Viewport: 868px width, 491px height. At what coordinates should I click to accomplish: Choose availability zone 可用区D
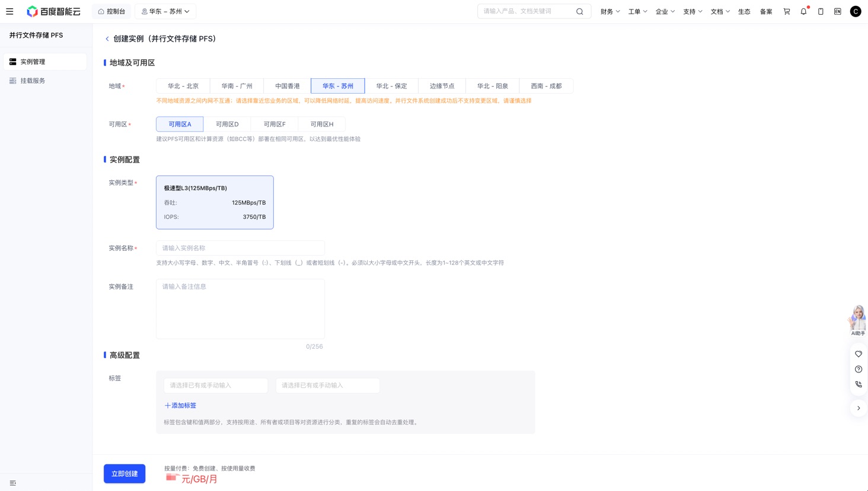pyautogui.click(x=227, y=124)
